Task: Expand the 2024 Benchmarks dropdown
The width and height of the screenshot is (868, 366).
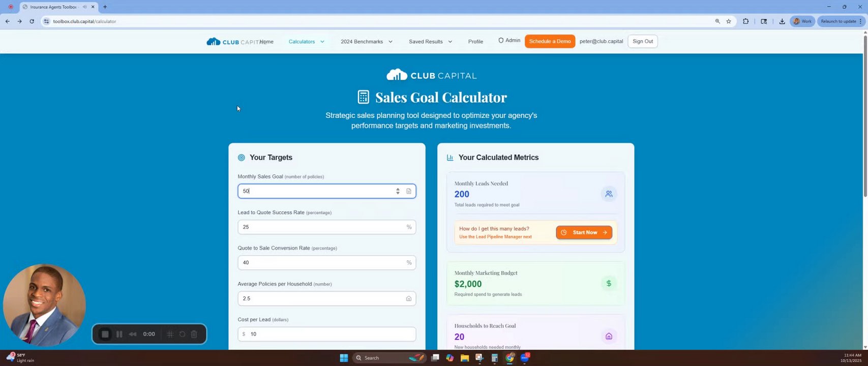Action: tap(367, 42)
